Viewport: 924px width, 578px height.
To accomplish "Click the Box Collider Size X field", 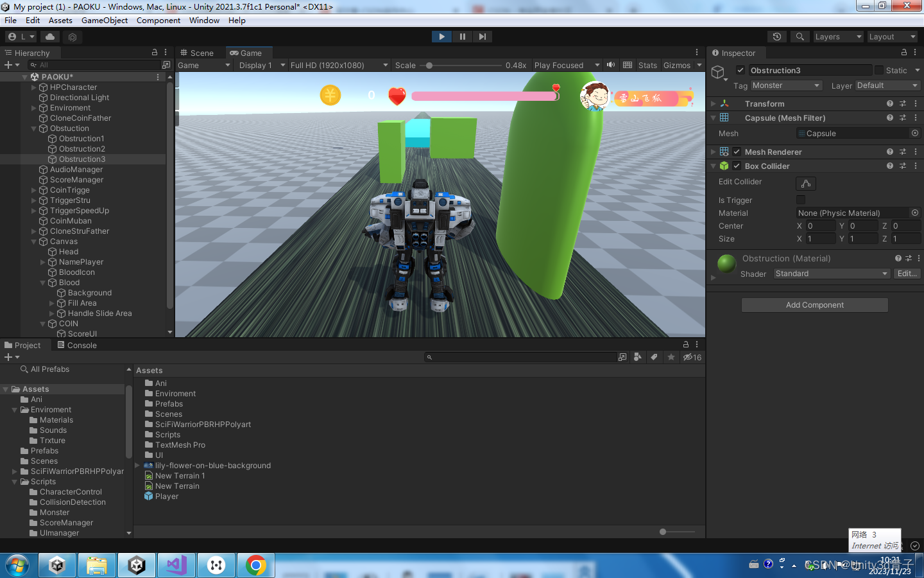I will click(x=821, y=239).
